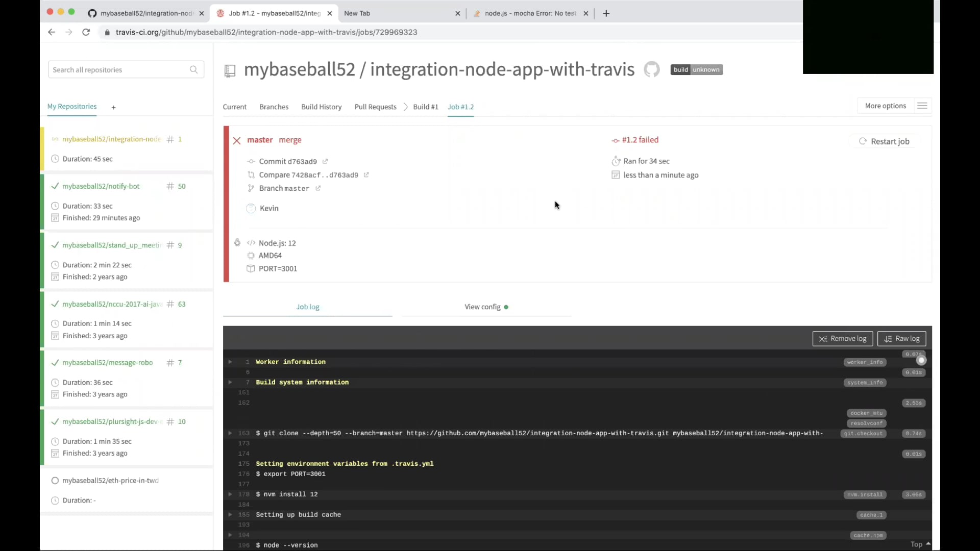Image resolution: width=980 pixels, height=551 pixels.
Task: Click the browser reload icon
Action: pos(86,32)
